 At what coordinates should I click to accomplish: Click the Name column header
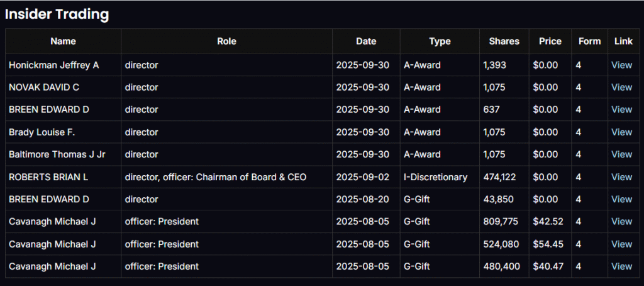[63, 42]
